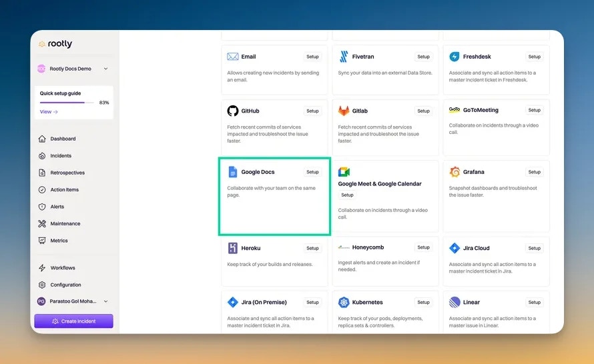This screenshot has height=364, width=594.
Task: Click Setup for Email integration
Action: pyautogui.click(x=312, y=57)
